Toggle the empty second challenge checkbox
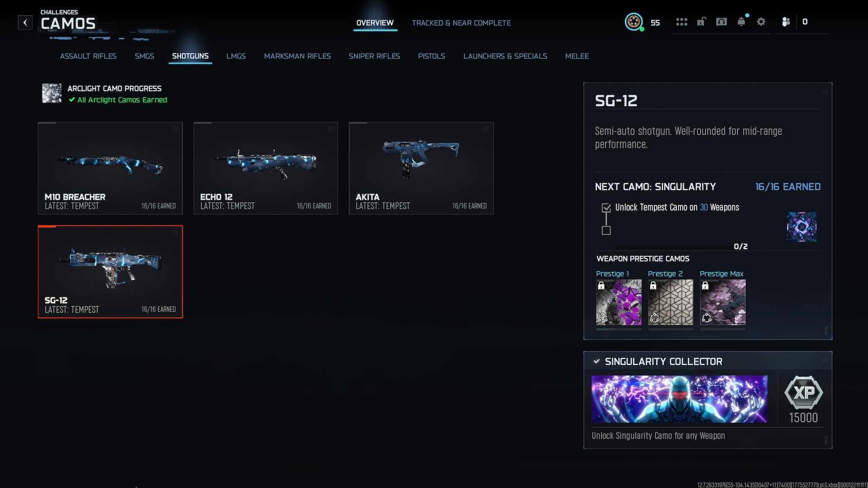 pyautogui.click(x=606, y=230)
